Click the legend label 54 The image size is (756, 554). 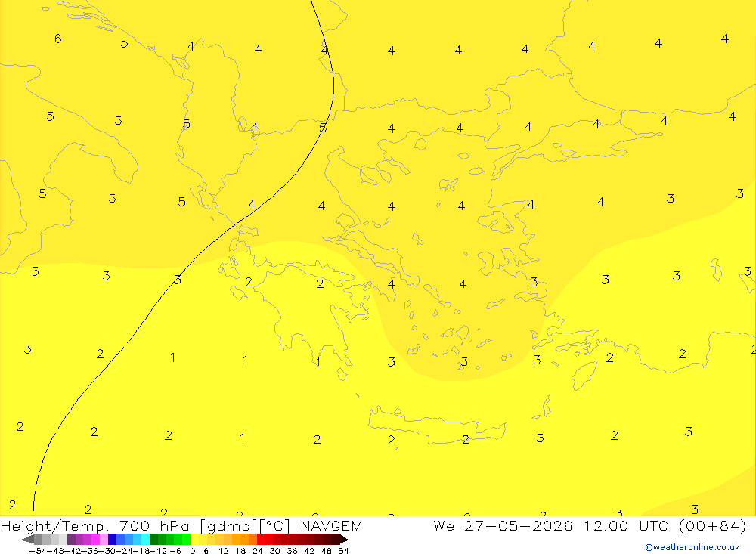[343, 551]
